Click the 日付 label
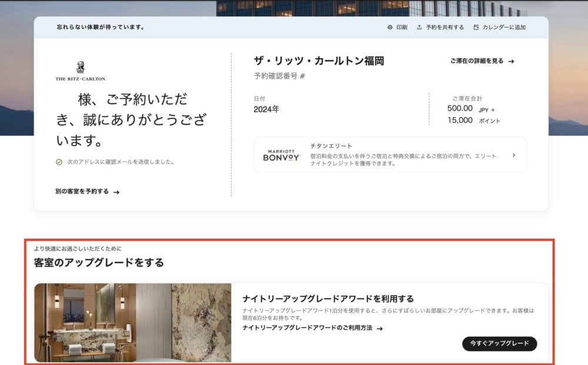The width and height of the screenshot is (588, 365). (x=259, y=98)
